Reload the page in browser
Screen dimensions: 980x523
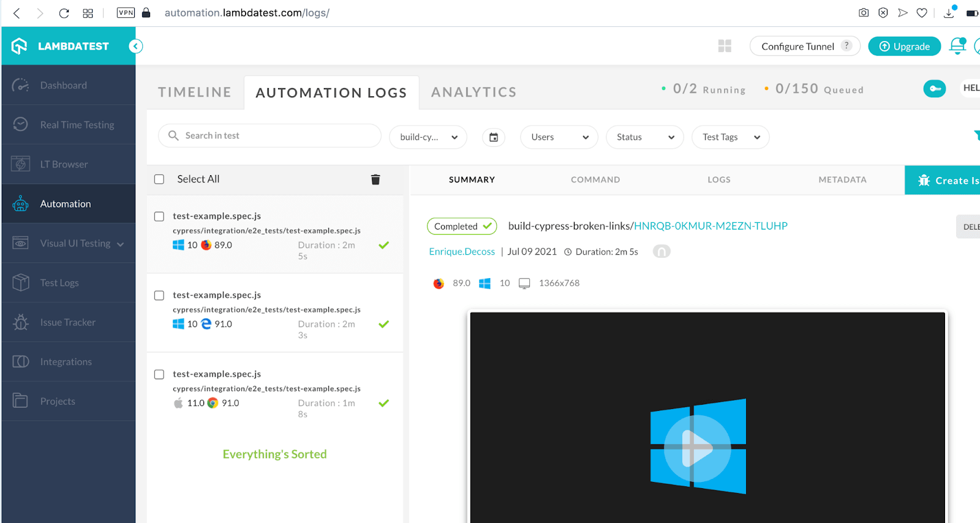[64, 13]
